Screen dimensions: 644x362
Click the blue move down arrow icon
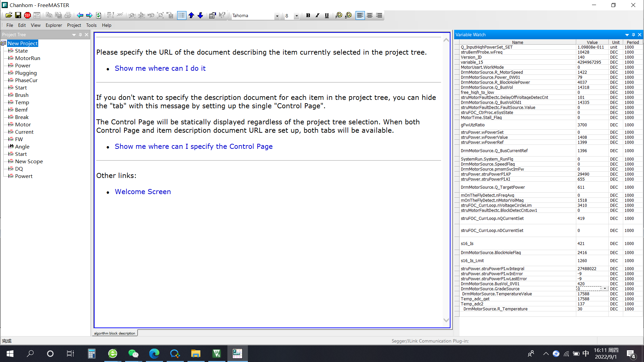[x=200, y=15]
